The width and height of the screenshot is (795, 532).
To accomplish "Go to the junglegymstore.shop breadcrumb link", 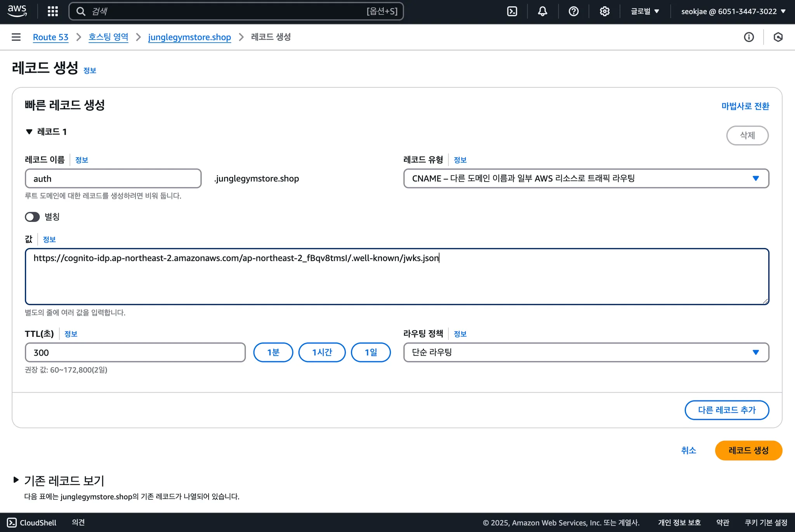I will (189, 37).
